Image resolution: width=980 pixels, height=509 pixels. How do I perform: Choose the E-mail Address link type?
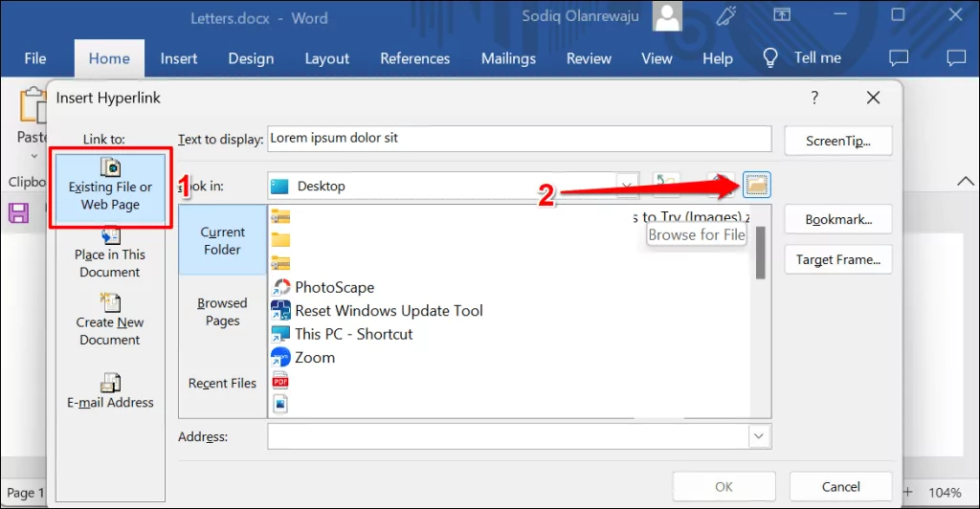click(x=110, y=391)
